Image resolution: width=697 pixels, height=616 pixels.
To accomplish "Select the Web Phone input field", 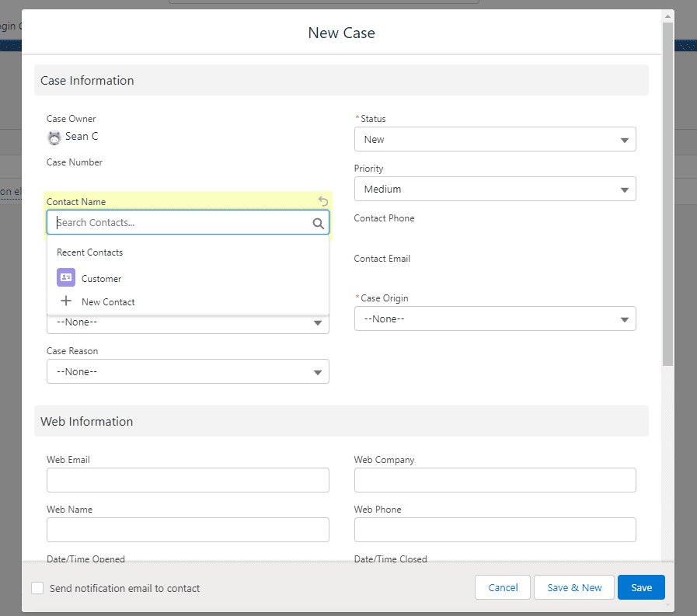I will tap(495, 530).
